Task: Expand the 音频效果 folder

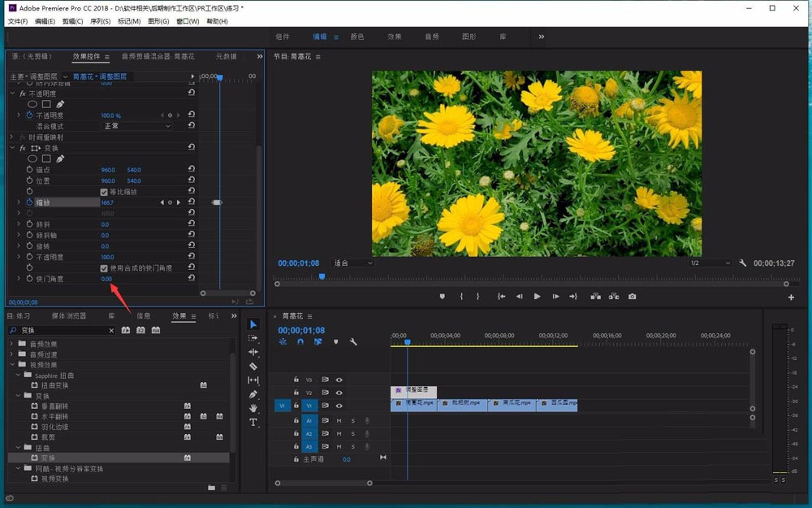Action: [12, 344]
